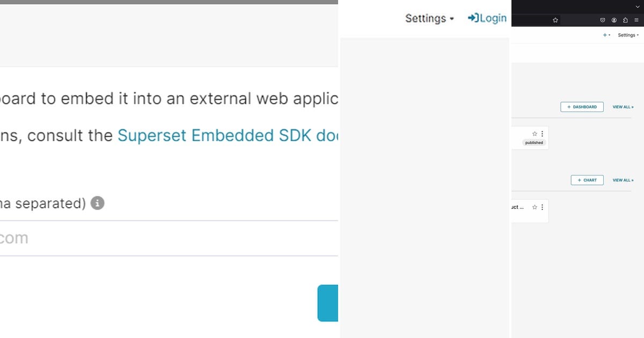
Task: Open the Firefox account icon
Action: 614,20
